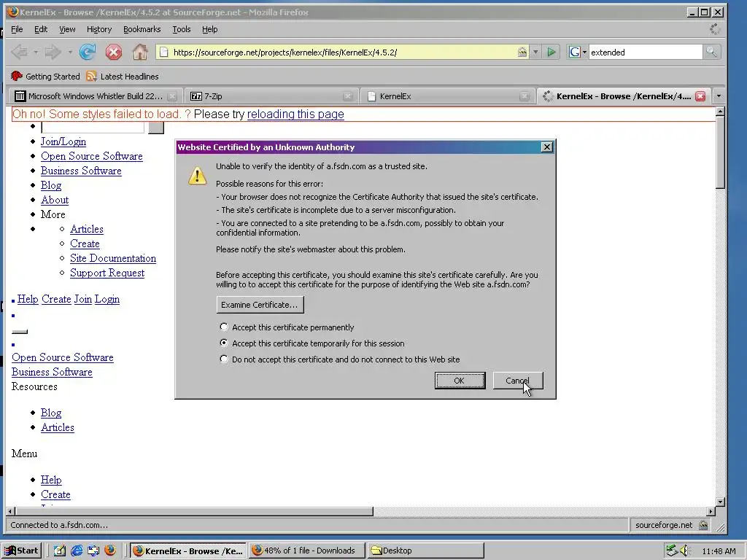Image resolution: width=747 pixels, height=560 pixels.
Task: Click the horizontal scrollbar thumb
Action: (x=194, y=511)
